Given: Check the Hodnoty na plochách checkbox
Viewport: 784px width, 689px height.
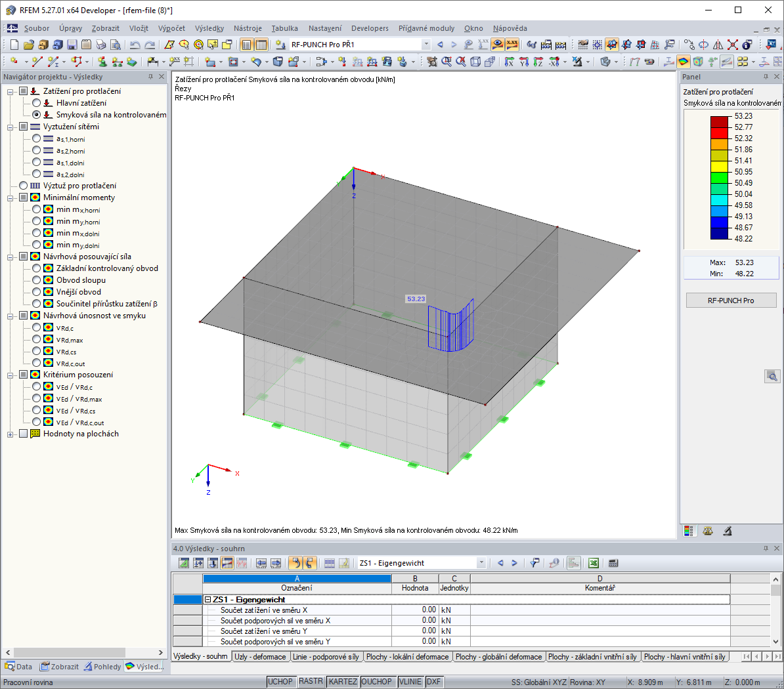Looking at the screenshot, I should point(24,434).
